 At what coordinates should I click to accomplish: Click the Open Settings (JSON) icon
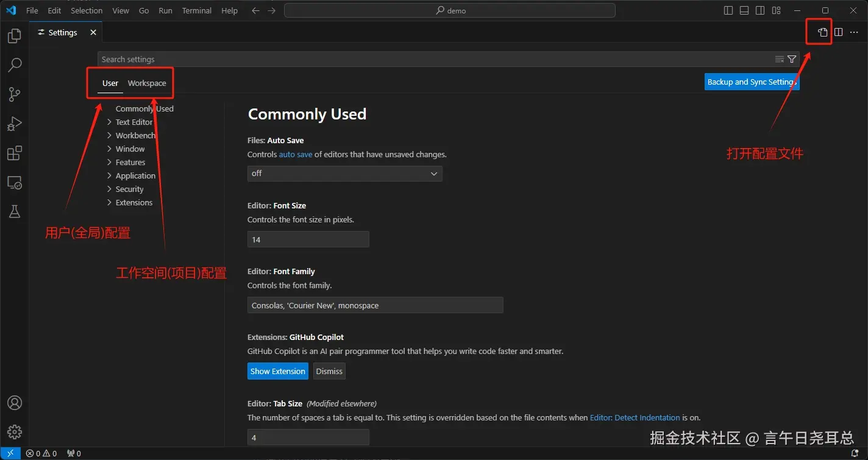(x=823, y=32)
